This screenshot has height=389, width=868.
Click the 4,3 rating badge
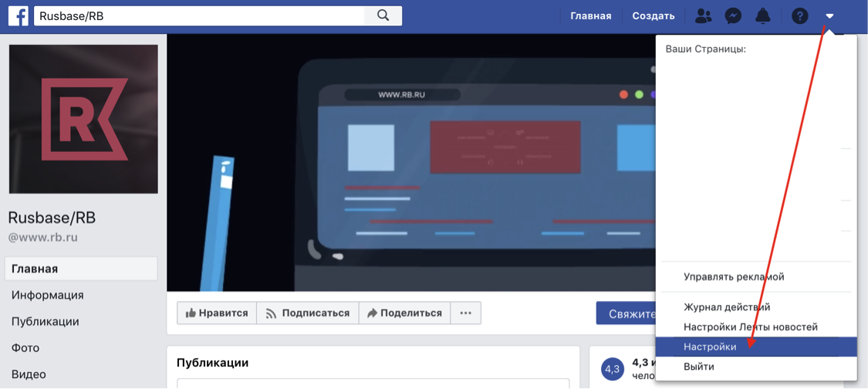pyautogui.click(x=613, y=369)
